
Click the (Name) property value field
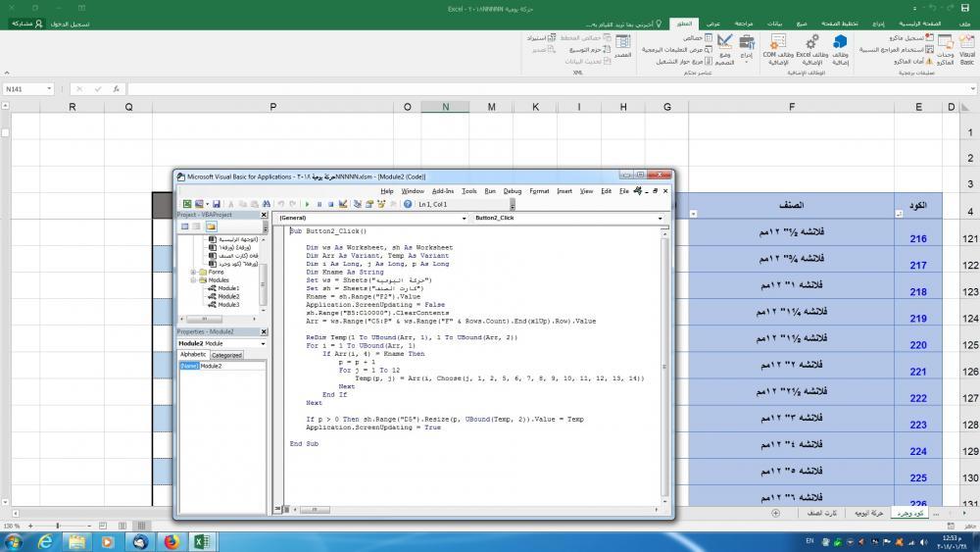(x=232, y=366)
